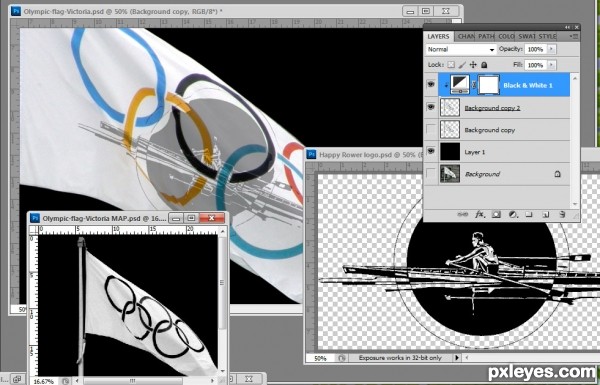600x385 pixels.
Task: Click the Delete layer trash icon
Action: click(x=562, y=215)
